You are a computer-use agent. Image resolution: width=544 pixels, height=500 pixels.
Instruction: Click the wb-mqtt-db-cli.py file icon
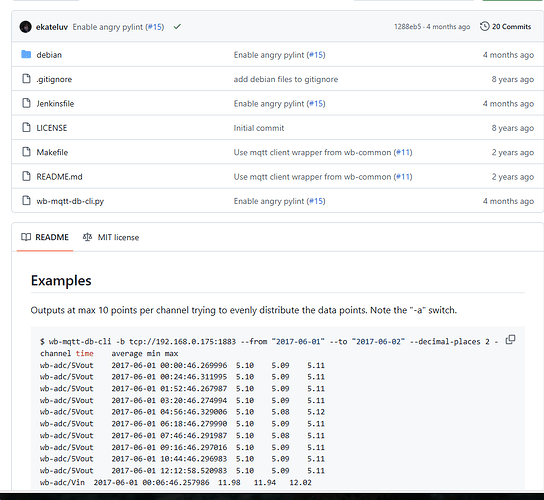click(x=26, y=201)
